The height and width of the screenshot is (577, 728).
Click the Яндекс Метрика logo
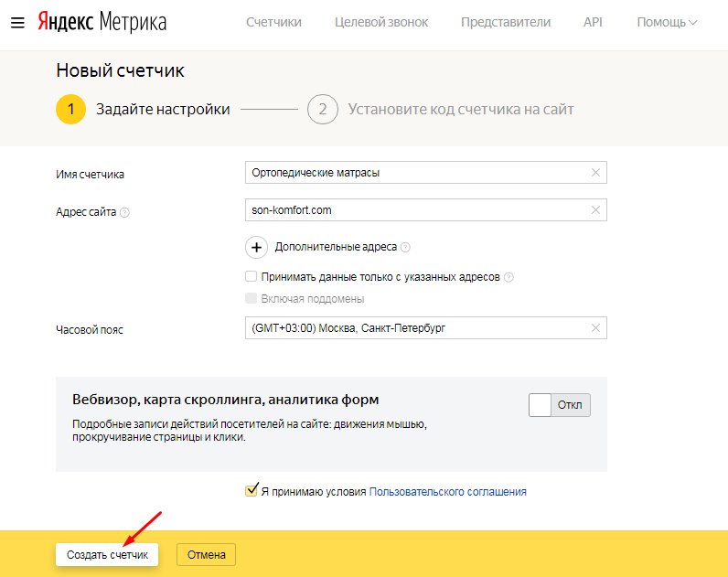pyautogui.click(x=102, y=22)
